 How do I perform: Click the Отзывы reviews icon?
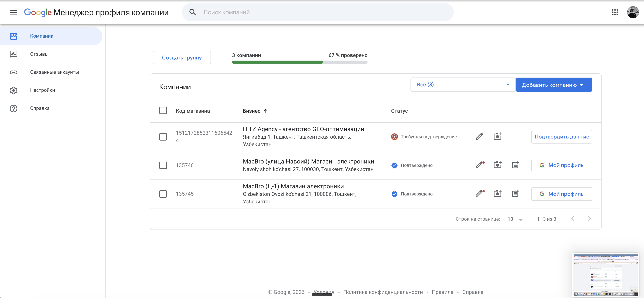(x=14, y=54)
